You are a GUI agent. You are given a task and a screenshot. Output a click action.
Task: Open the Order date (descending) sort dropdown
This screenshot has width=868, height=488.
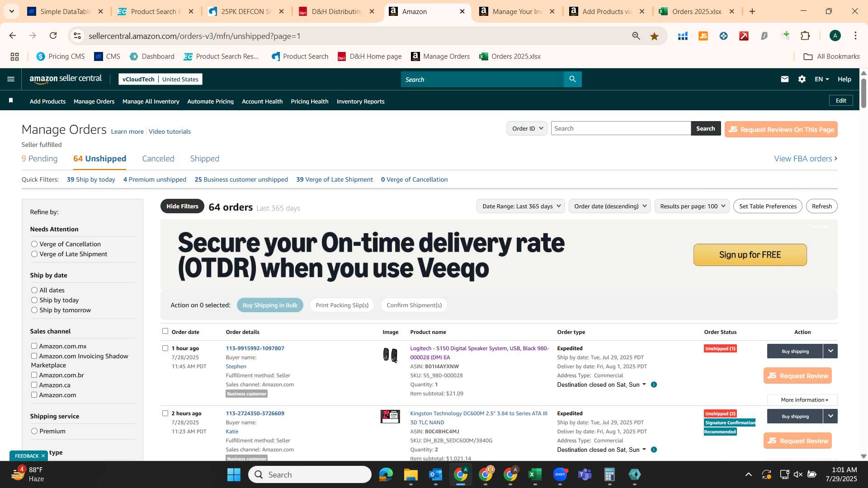click(x=609, y=206)
